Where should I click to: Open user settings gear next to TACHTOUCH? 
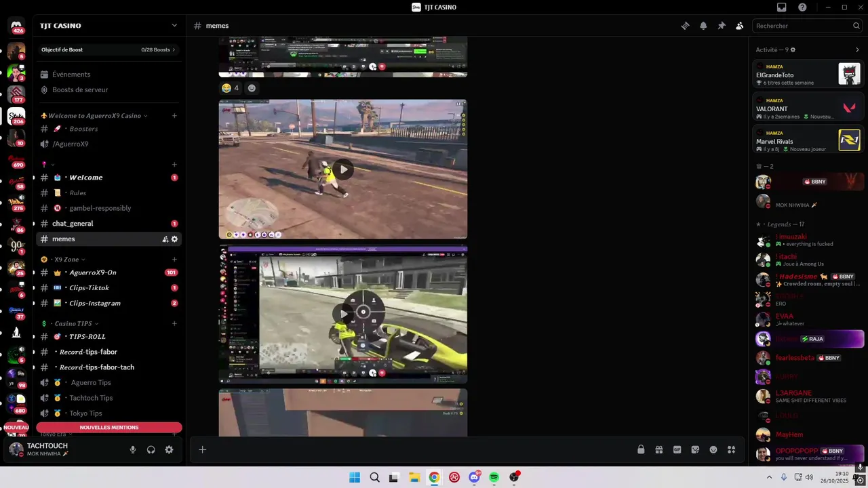click(169, 449)
